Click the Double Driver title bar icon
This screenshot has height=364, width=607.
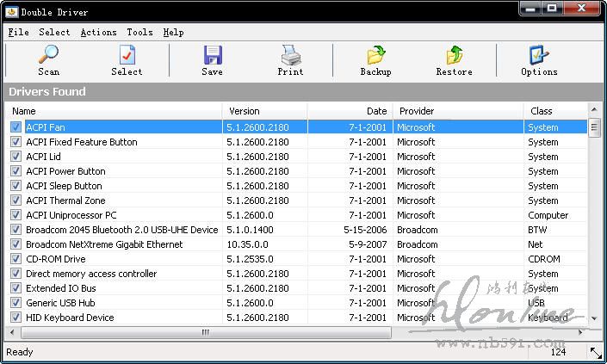click(11, 12)
